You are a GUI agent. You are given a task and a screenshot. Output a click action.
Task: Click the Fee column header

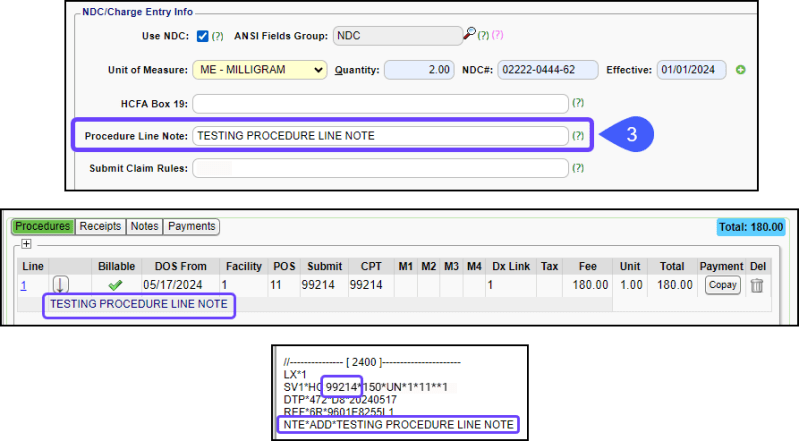point(588,267)
